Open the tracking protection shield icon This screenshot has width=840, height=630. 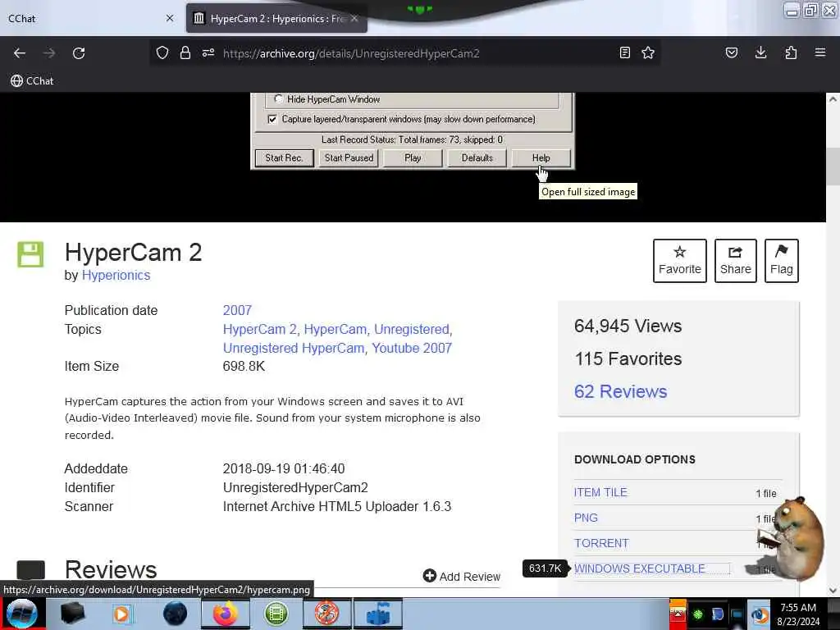tap(162, 53)
